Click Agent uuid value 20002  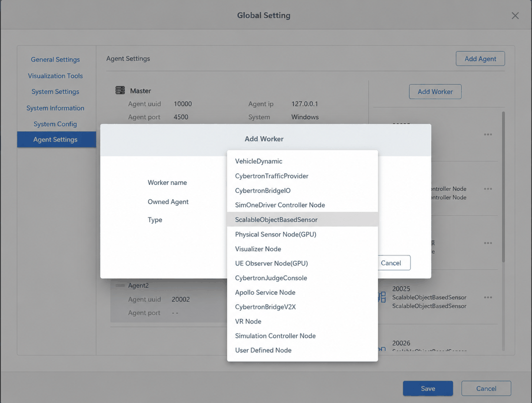coord(180,299)
